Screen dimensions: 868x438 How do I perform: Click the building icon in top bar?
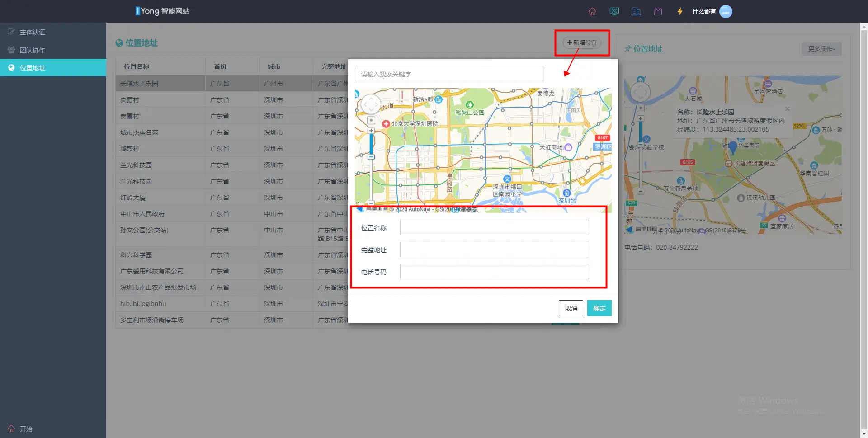click(636, 11)
